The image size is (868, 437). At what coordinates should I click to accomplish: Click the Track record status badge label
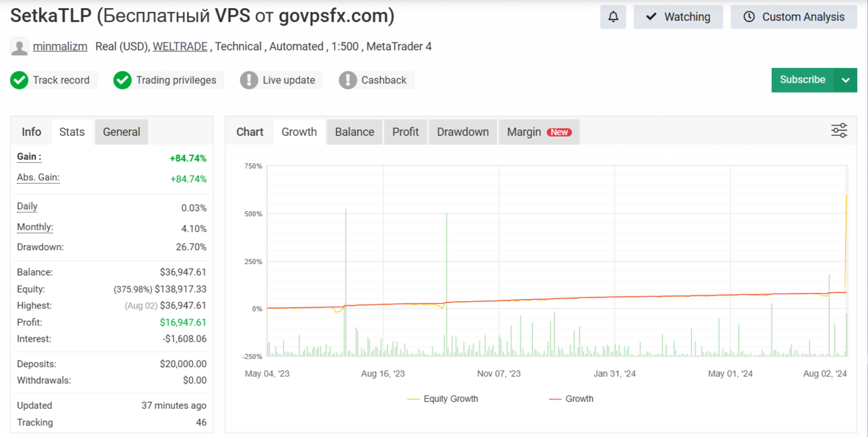point(61,80)
